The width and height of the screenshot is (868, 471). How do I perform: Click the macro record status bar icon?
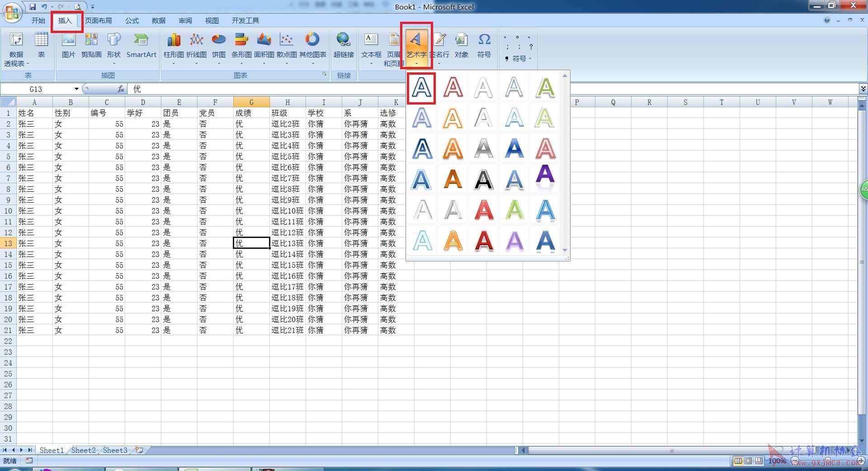(x=29, y=461)
